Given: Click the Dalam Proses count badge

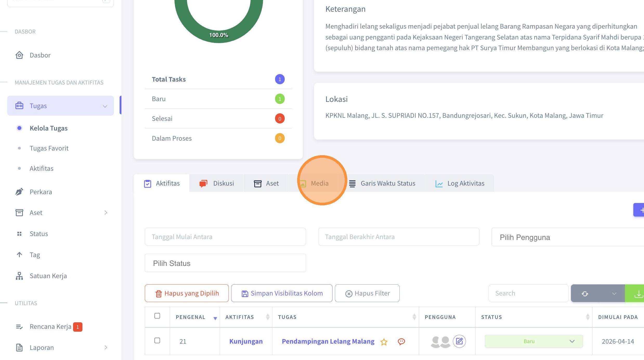Looking at the screenshot, I should click(280, 138).
